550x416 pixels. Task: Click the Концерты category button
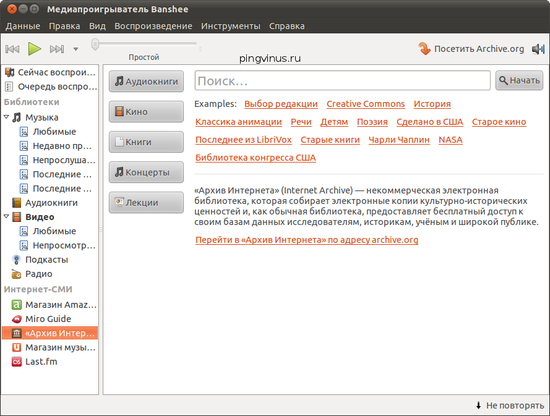pos(146,172)
